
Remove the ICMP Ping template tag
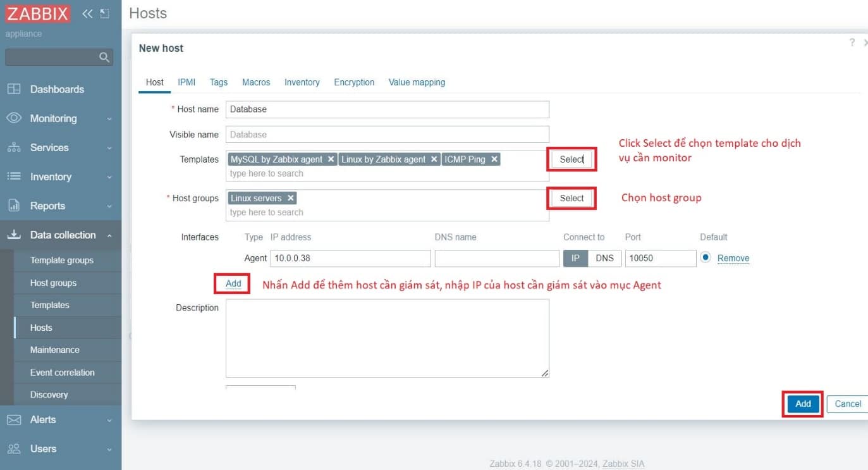coord(494,159)
